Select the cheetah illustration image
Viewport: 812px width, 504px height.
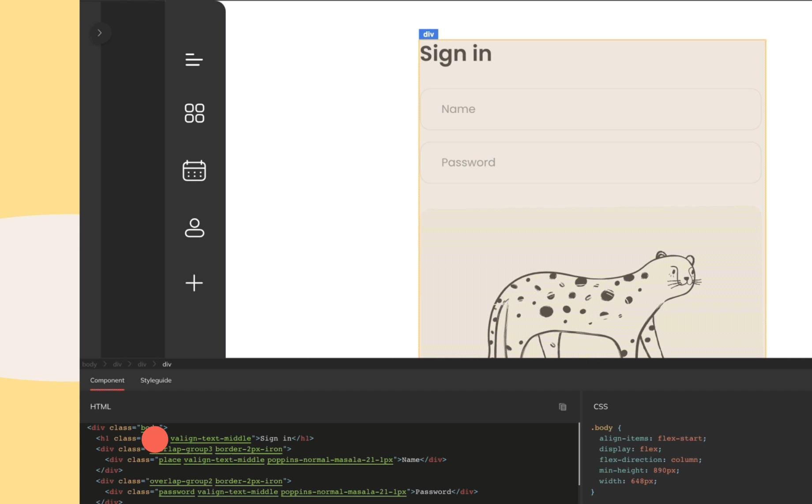[594, 305]
